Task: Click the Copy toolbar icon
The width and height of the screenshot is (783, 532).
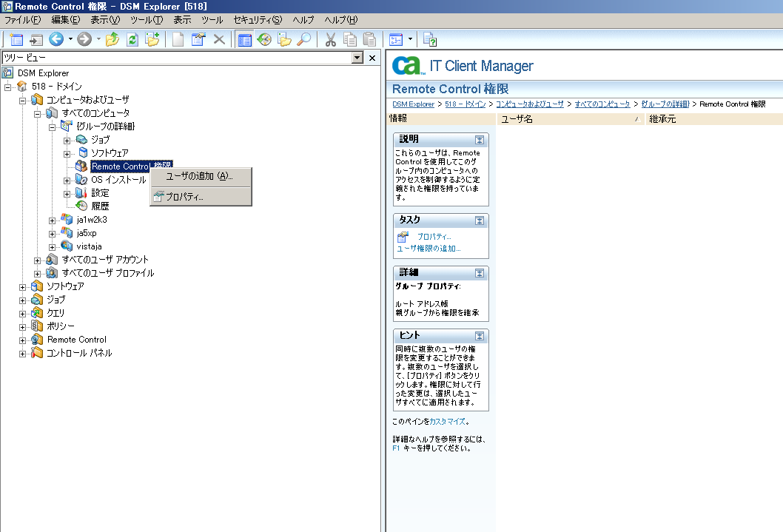Action: (x=350, y=39)
